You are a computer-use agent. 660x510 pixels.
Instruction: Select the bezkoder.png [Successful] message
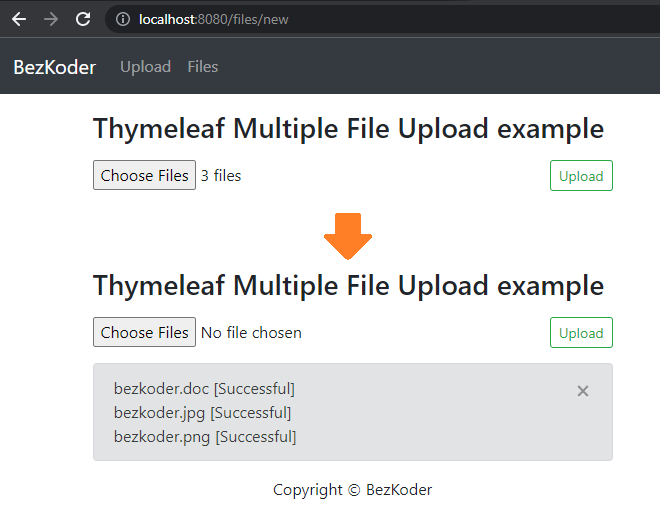click(205, 437)
